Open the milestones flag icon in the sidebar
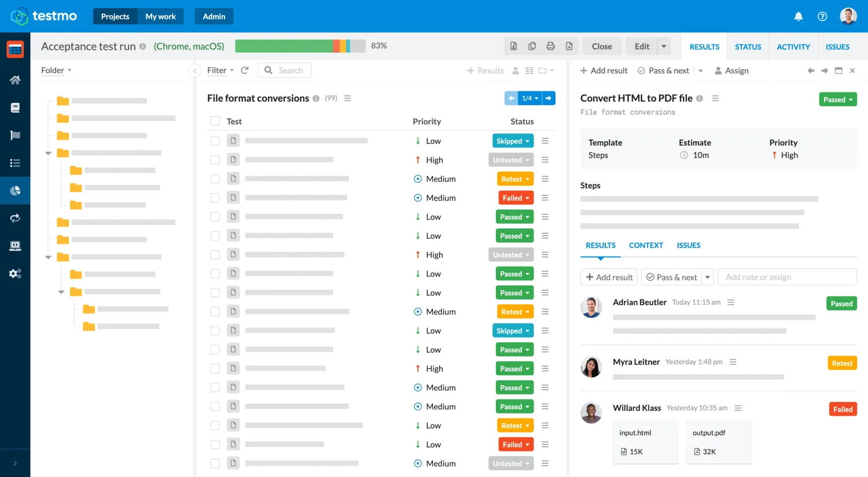This screenshot has height=477, width=868. point(15,135)
